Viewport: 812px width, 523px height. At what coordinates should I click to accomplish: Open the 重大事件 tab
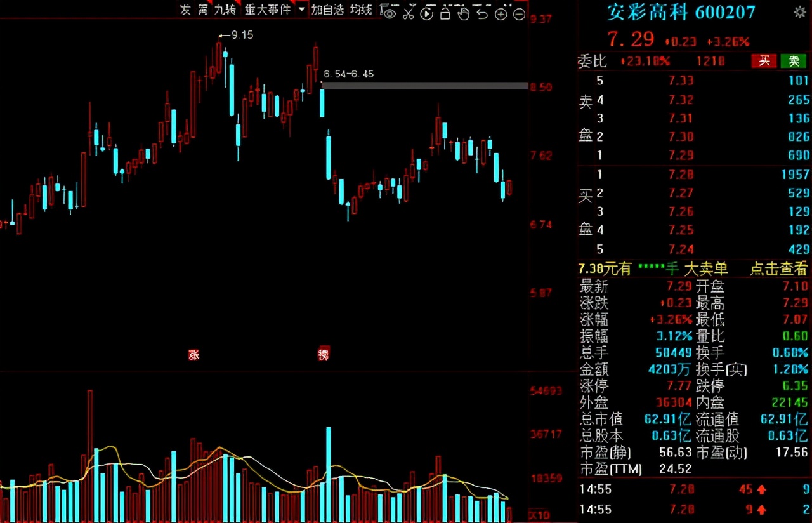pyautogui.click(x=268, y=10)
